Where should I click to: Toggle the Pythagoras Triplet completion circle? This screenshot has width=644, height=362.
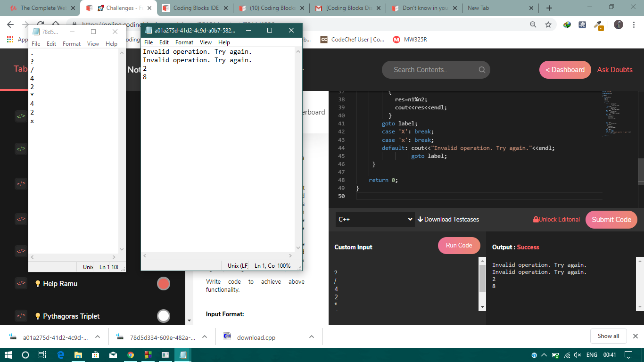point(163,316)
